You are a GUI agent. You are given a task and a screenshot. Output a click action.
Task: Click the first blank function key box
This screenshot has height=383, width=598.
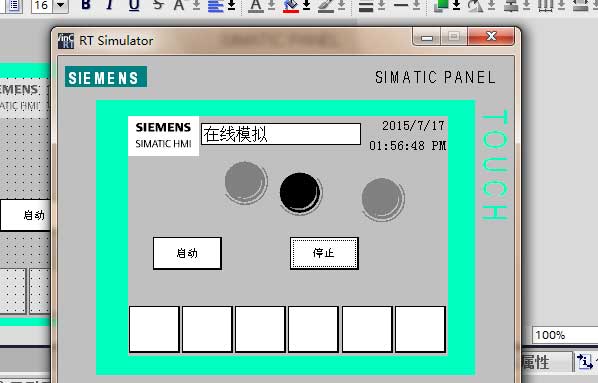point(154,329)
